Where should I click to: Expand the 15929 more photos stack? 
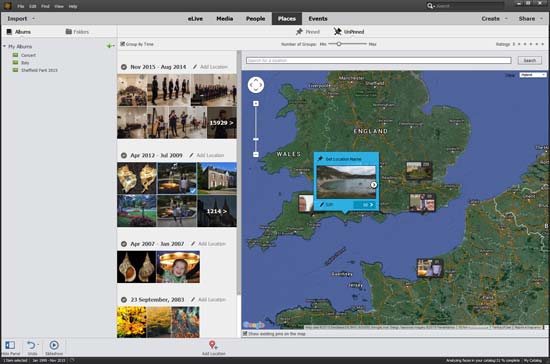(222, 123)
